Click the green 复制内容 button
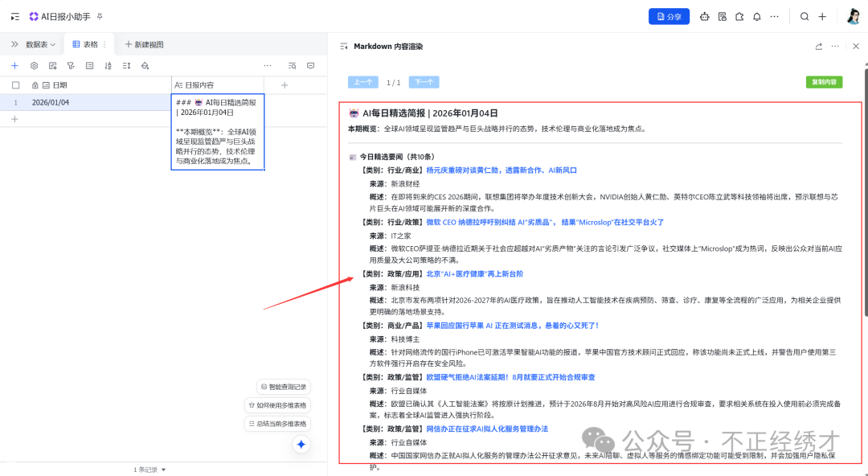This screenshot has height=476, width=868. point(825,82)
